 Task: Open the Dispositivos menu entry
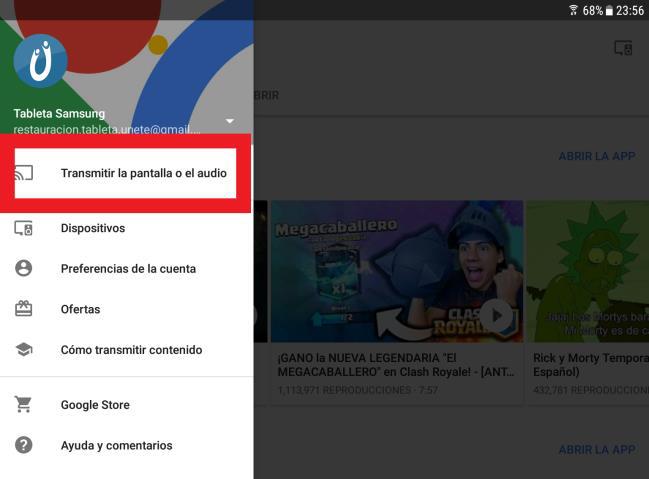pyautogui.click(x=127, y=228)
